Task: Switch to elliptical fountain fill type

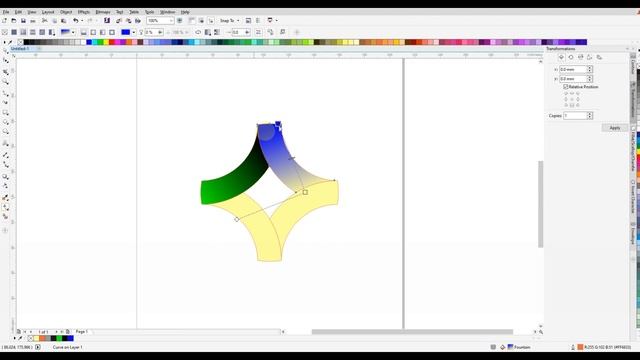Action: click(93, 32)
